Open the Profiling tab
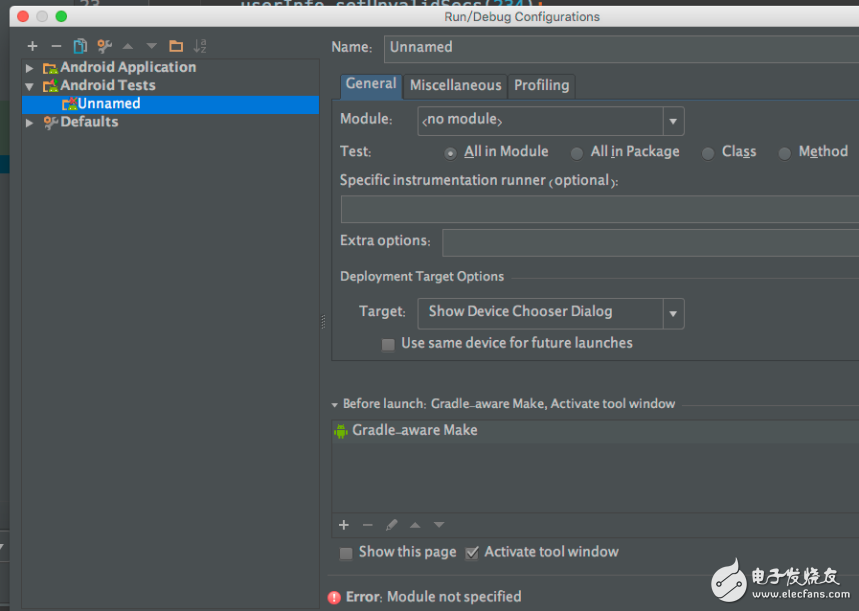 click(541, 86)
